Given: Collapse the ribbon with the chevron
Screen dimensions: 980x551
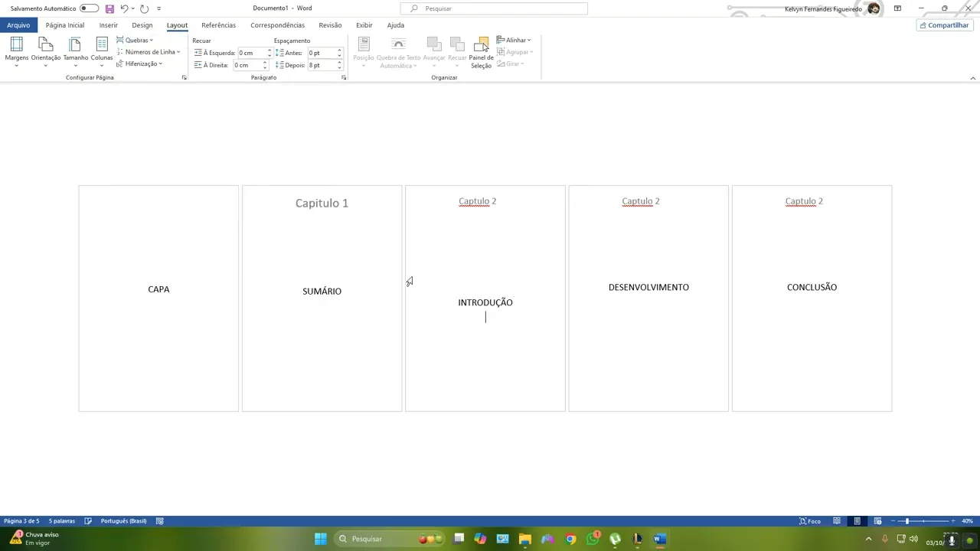Looking at the screenshot, I should point(972,78).
